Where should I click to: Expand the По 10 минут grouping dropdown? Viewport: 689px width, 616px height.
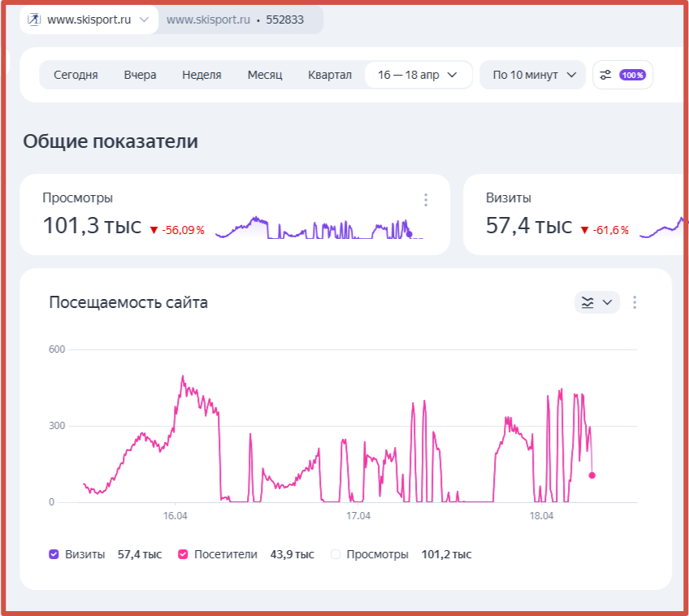(533, 75)
